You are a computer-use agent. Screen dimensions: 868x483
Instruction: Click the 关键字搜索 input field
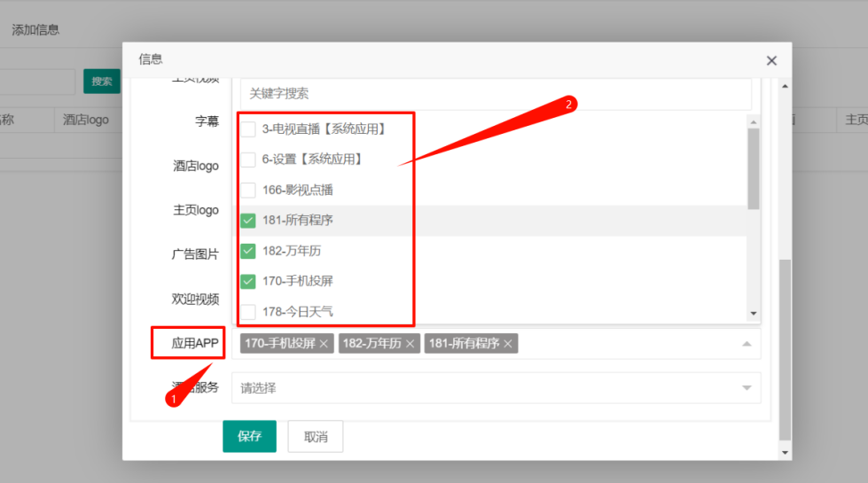[x=496, y=94]
